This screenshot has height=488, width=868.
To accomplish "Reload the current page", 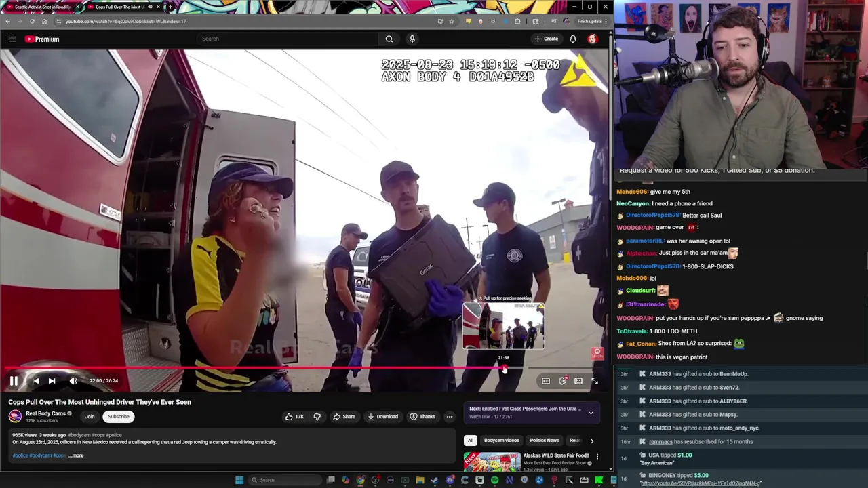I will (32, 21).
